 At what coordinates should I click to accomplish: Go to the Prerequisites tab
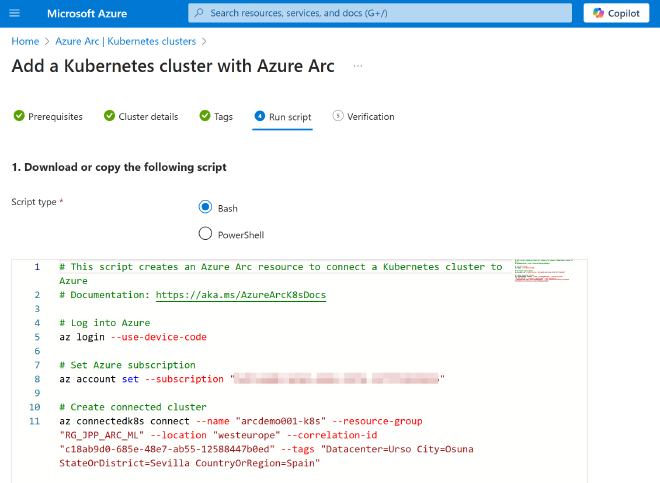(x=48, y=117)
